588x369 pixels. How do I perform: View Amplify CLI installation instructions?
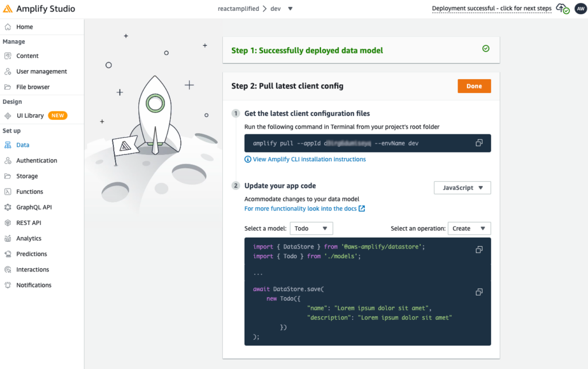[x=309, y=160]
